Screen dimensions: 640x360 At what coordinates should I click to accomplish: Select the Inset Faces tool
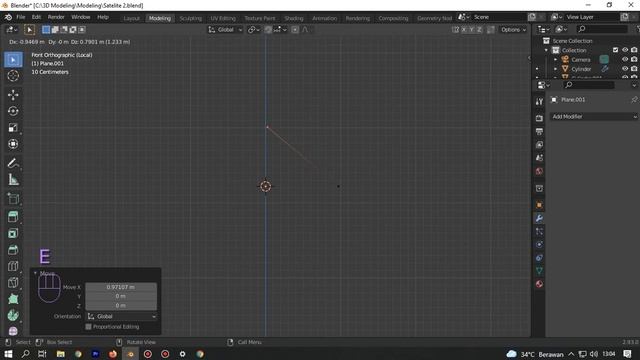[x=13, y=233]
